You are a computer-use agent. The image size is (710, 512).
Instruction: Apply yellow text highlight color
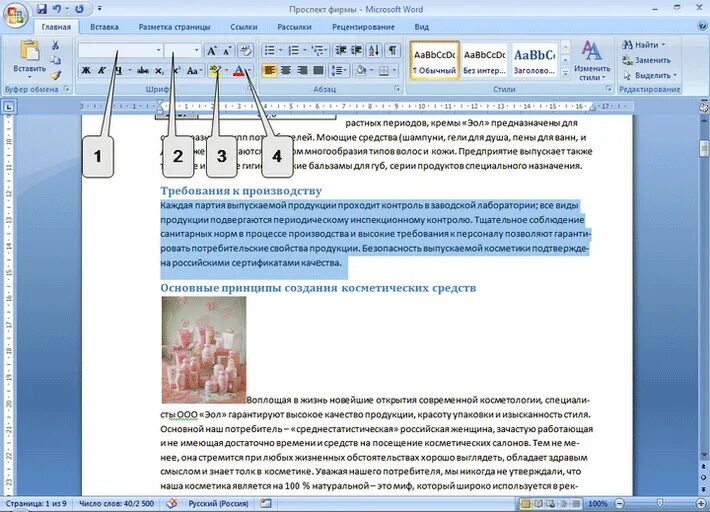[215, 71]
